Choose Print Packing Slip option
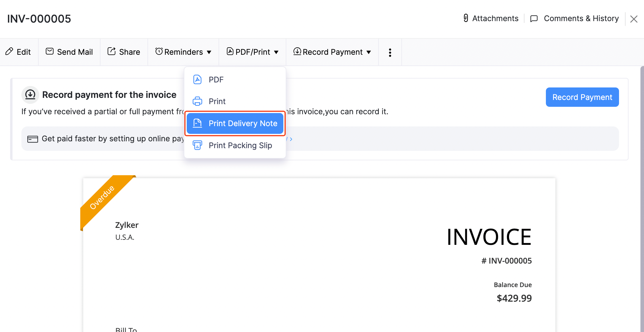Image resolution: width=644 pixels, height=332 pixels. click(x=240, y=145)
